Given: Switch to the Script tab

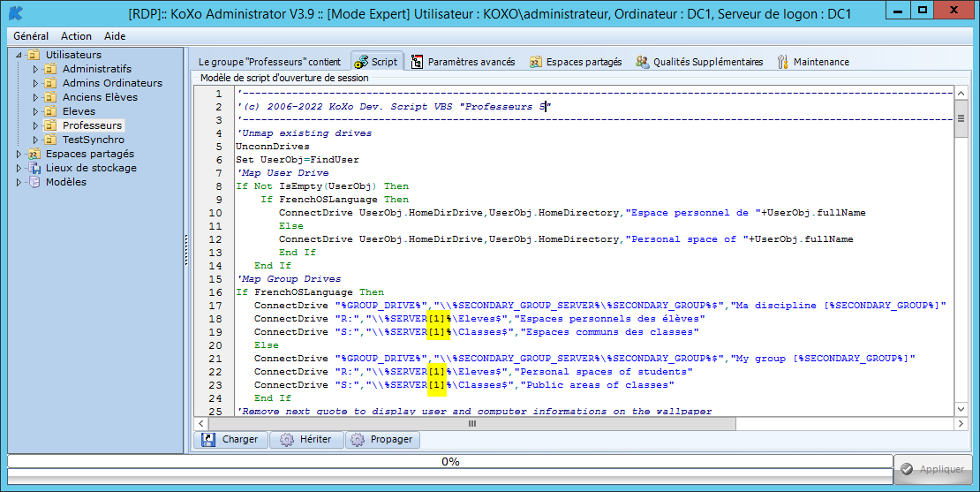Looking at the screenshot, I should pyautogui.click(x=376, y=61).
